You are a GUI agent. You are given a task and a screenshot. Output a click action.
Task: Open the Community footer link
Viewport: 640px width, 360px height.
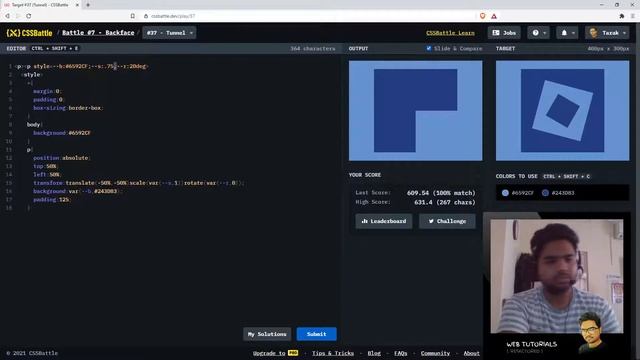point(435,353)
